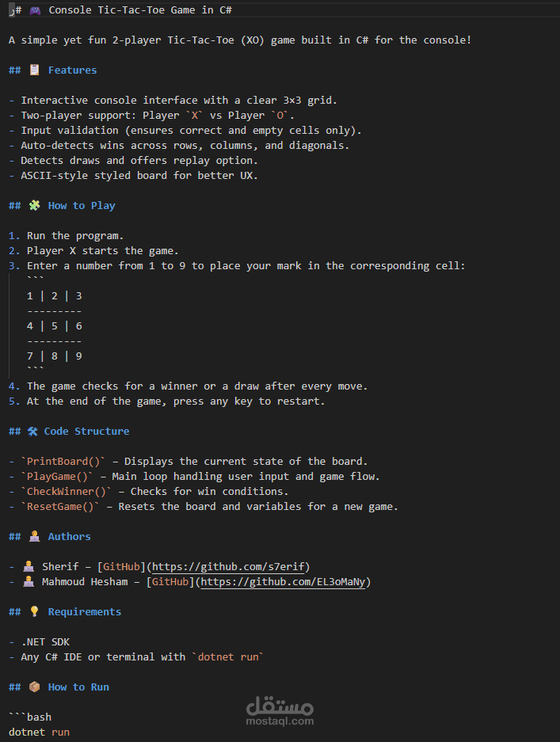The width and height of the screenshot is (560, 742).
Task: Click the person emoji before Sherif
Action: [29, 566]
